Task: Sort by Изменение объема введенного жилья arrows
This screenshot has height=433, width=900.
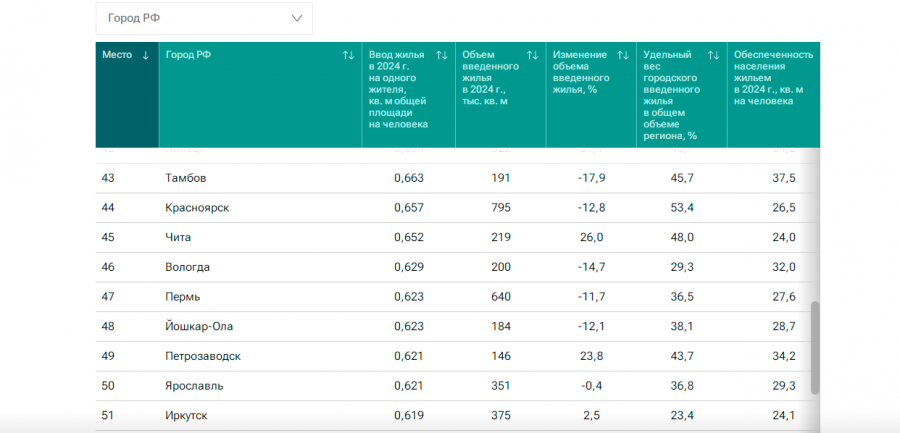Action: coord(623,55)
